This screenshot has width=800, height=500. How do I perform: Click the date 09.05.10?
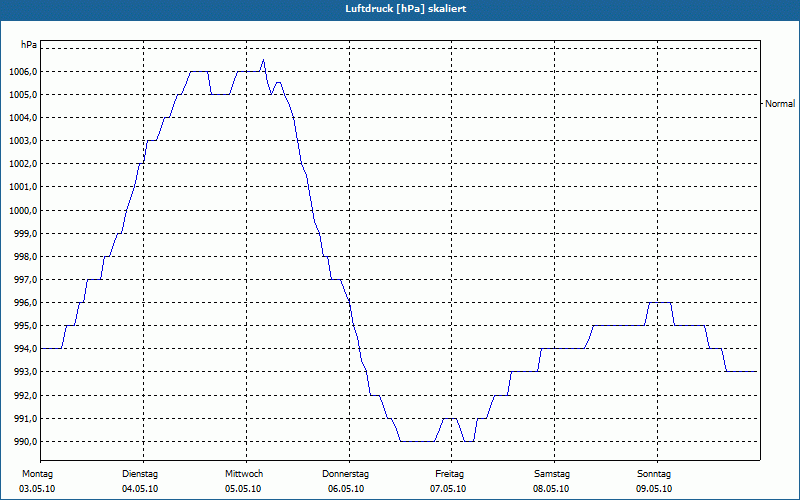pos(654,489)
